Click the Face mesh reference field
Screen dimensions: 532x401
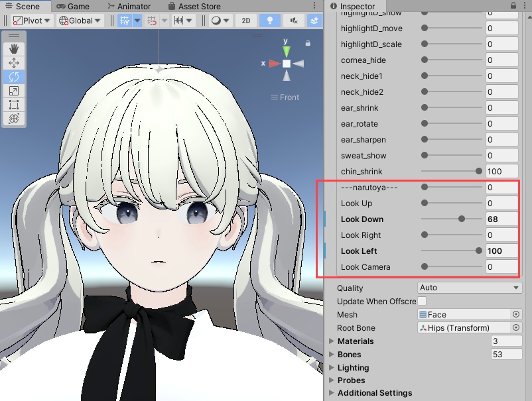tap(464, 315)
